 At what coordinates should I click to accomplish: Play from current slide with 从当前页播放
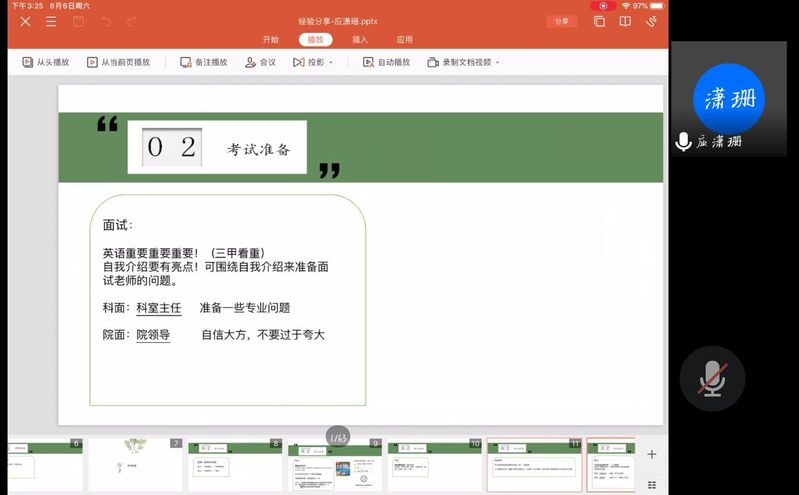(x=118, y=62)
